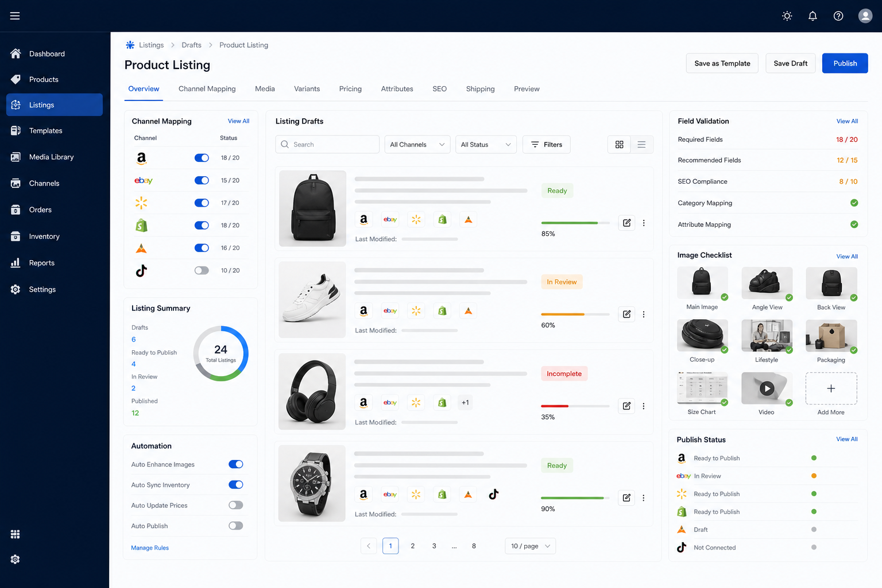
Task: Switch listing drafts to grid view
Action: click(619, 145)
